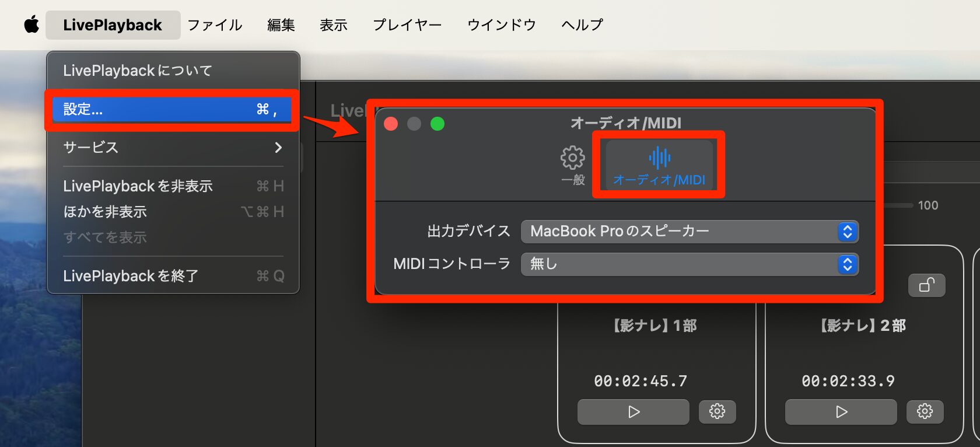
Task: Expand the サービス submenu
Action: tap(173, 148)
